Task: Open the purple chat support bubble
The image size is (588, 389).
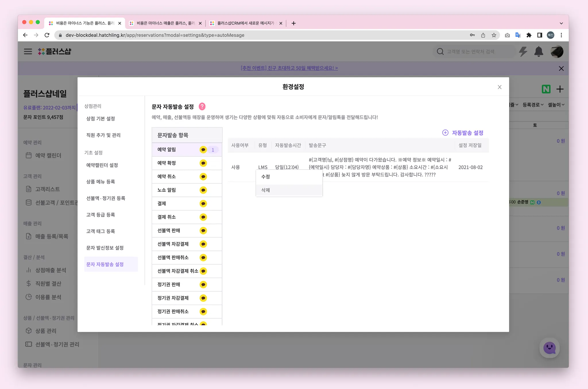Action: (x=549, y=348)
